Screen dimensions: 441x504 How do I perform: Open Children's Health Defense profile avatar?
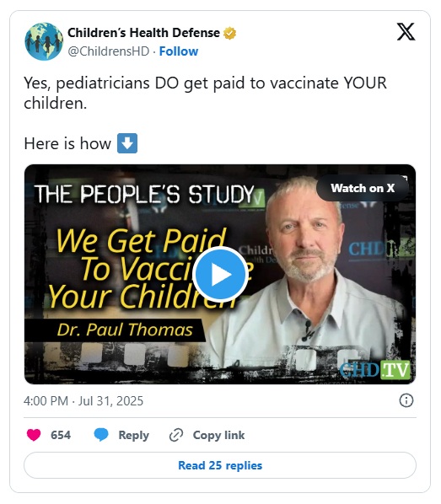tap(44, 41)
